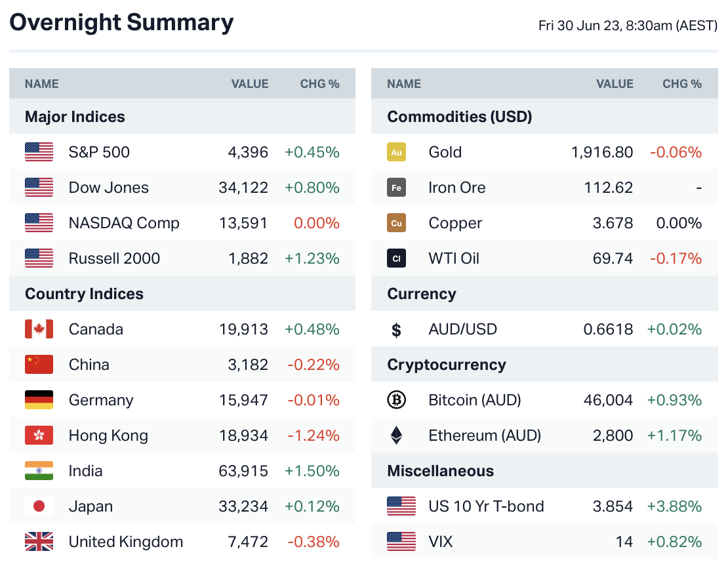Click the Japan flag icon

point(39,506)
